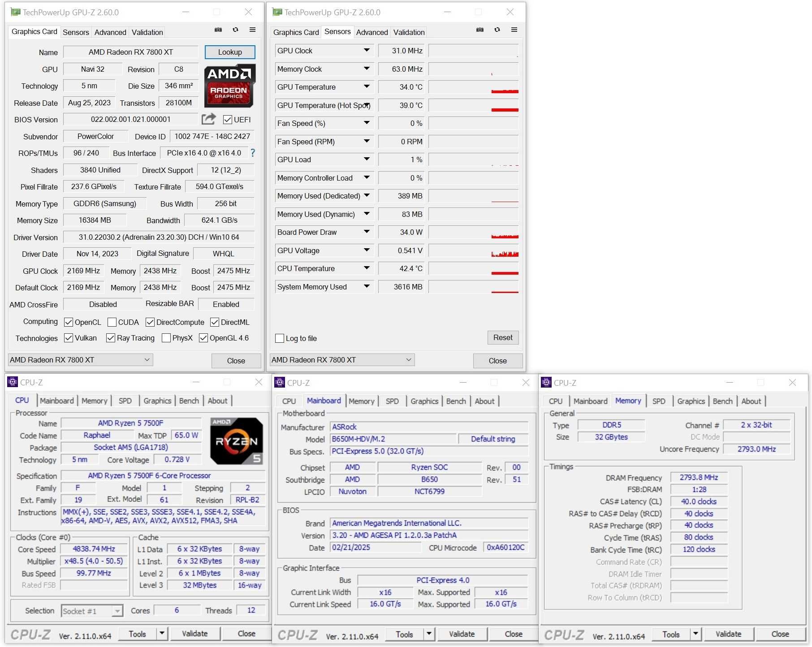Click the Specification field AMD Ryzen 5 7500F

[x=163, y=475]
